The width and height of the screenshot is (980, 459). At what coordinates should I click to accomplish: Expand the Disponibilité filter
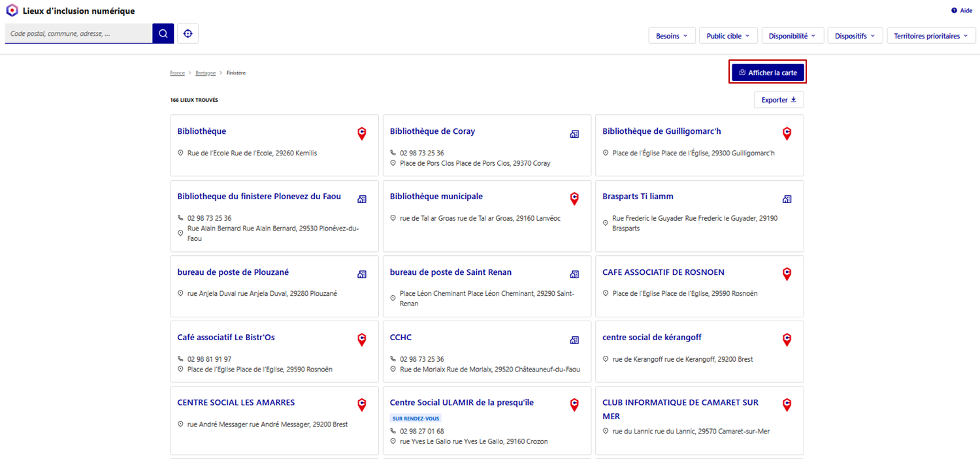(x=792, y=36)
